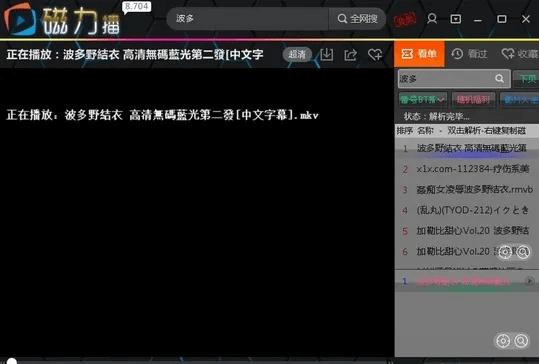Go to next page with 下页
The width and height of the screenshot is (539, 364).
527,79
